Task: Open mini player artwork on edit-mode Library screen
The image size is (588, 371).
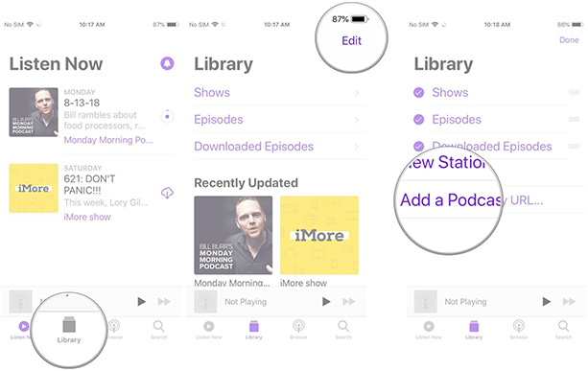Action: (425, 301)
